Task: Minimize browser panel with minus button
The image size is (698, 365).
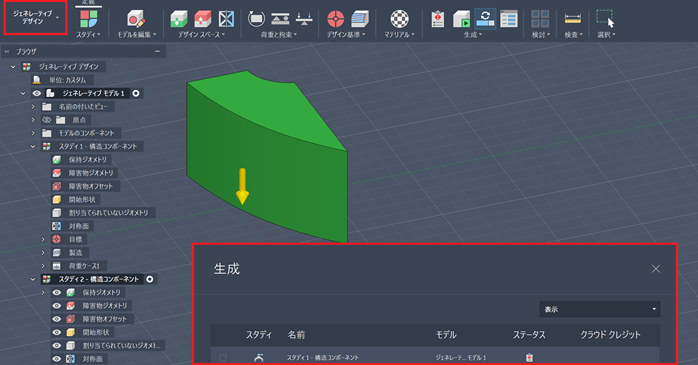Action: coord(157,52)
